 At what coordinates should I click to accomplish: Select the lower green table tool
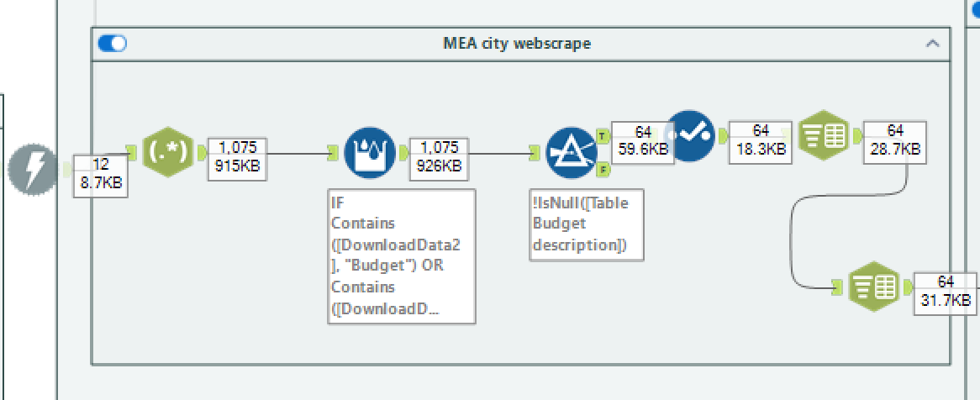coord(873,287)
